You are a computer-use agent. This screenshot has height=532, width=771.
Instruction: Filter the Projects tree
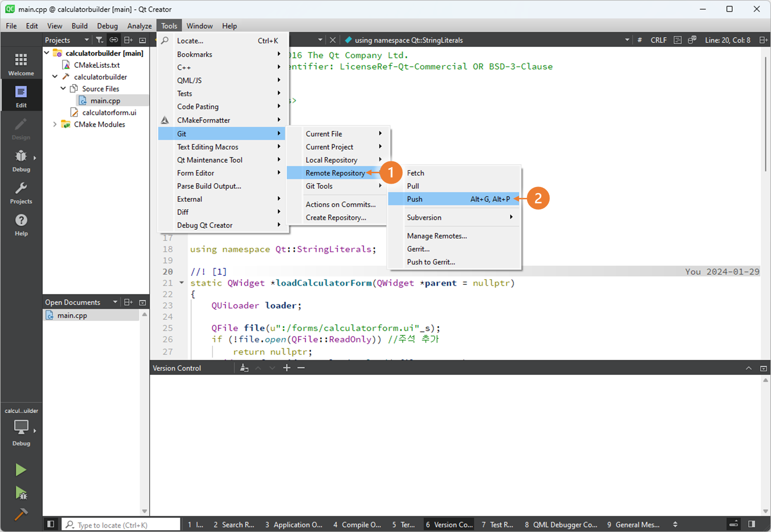pyautogui.click(x=99, y=40)
